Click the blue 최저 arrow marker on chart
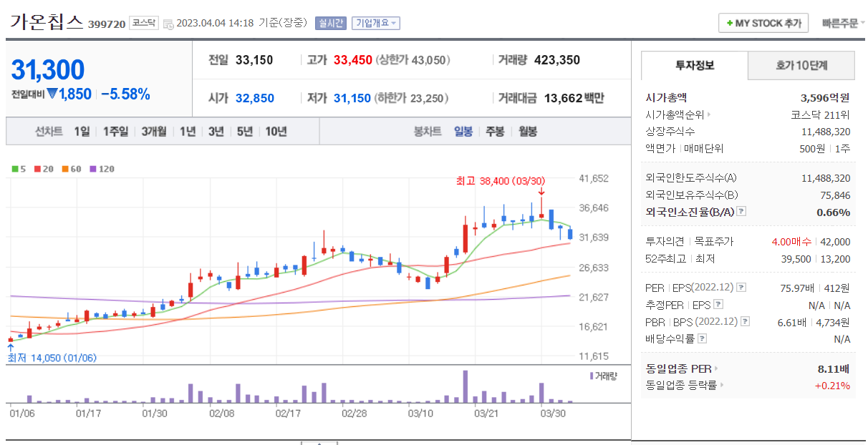This screenshot has width=868, height=445. [x=10, y=348]
